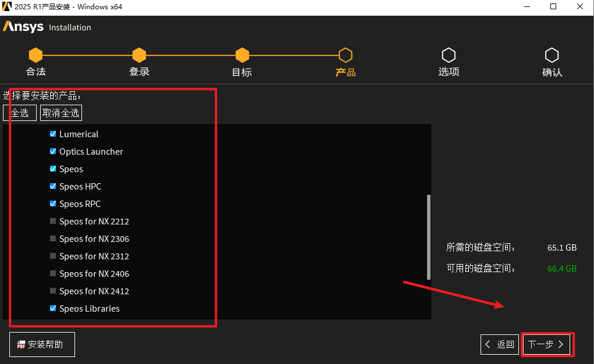Check the Speos for NX 2312 checkbox
Image resolution: width=594 pixels, height=364 pixels.
pos(53,256)
